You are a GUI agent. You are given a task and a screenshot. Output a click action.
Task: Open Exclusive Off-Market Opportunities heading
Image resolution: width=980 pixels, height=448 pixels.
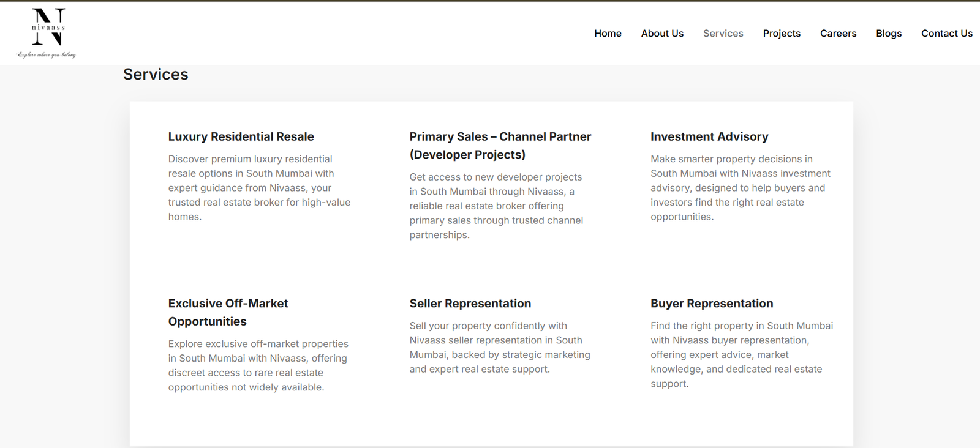pyautogui.click(x=228, y=312)
